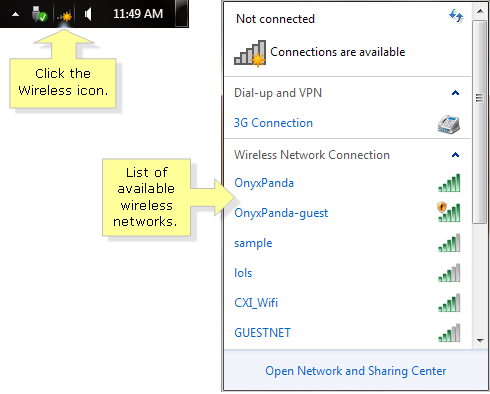490x394 pixels.
Task: Click the Safely Remove Hardware tray icon
Action: [39, 14]
